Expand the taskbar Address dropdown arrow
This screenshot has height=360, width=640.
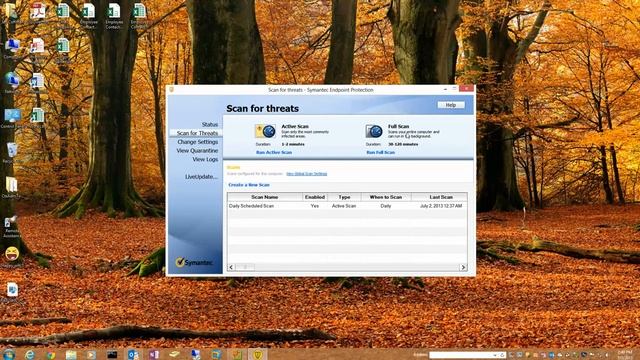coord(495,355)
